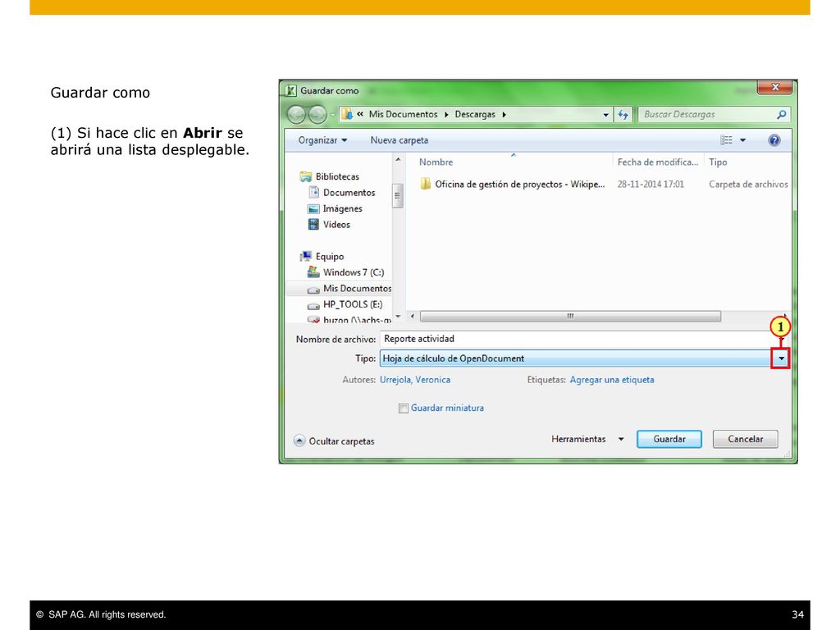The height and width of the screenshot is (630, 840).
Task: Select the Windows 7 (C:) drive
Action: click(x=345, y=272)
